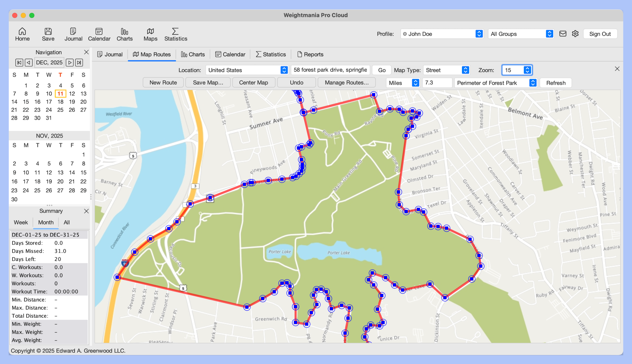Switch to the Reports tab
Screen dimensions: 632x364
point(310,54)
